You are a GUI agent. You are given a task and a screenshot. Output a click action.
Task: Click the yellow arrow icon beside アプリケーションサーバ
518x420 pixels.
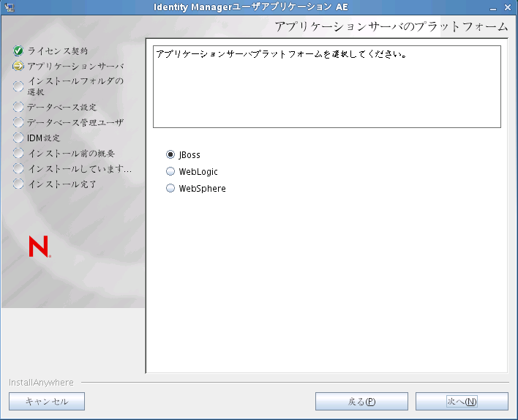18,66
